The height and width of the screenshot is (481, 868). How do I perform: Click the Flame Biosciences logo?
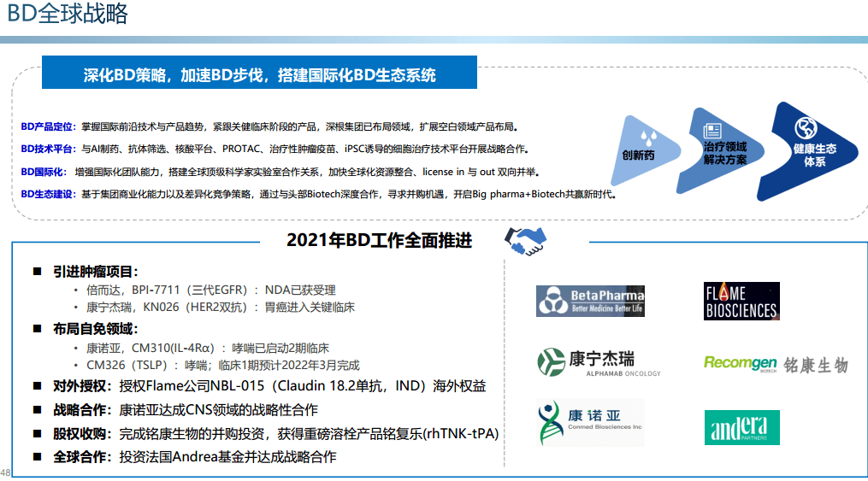(741, 302)
